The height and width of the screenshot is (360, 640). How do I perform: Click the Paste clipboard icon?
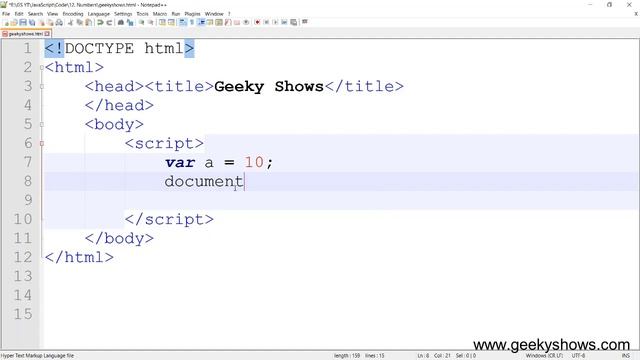click(88, 22)
